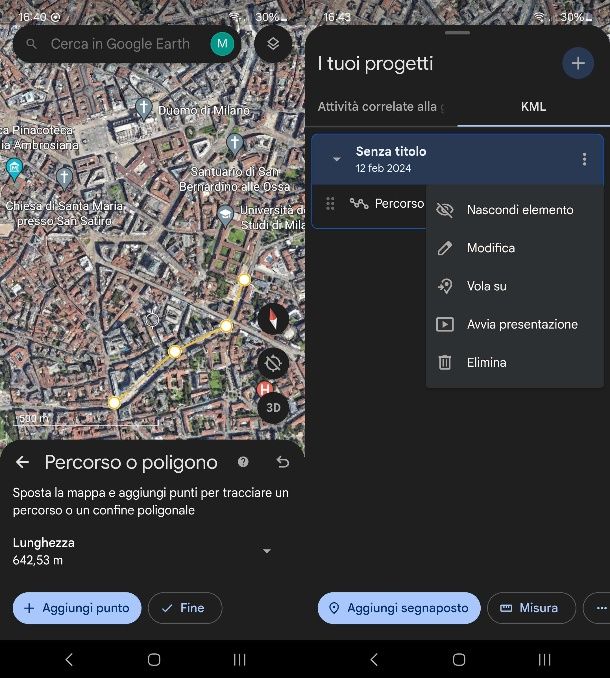
Task: Tap Android home on right screen
Action: coord(459,659)
